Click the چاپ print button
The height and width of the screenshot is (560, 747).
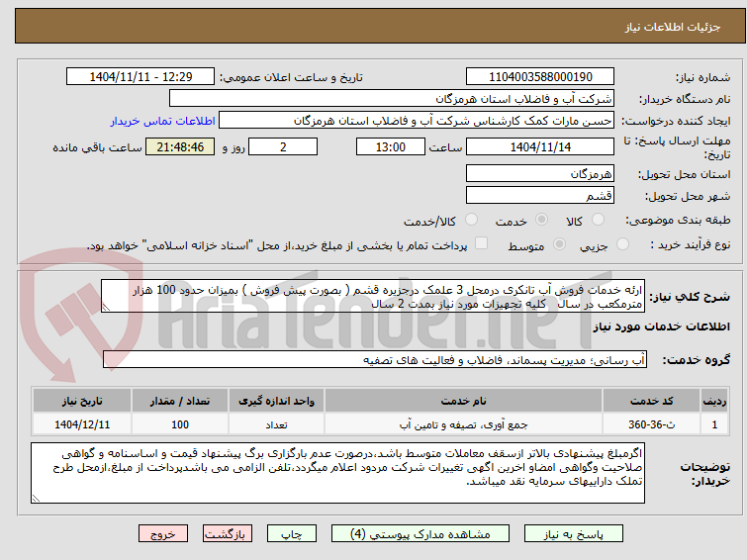(292, 534)
